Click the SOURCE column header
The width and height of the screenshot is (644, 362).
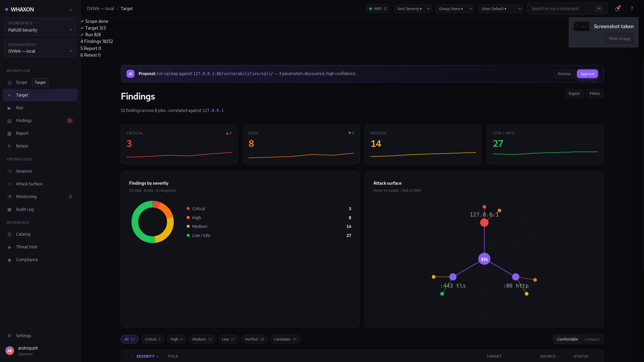[549, 356]
